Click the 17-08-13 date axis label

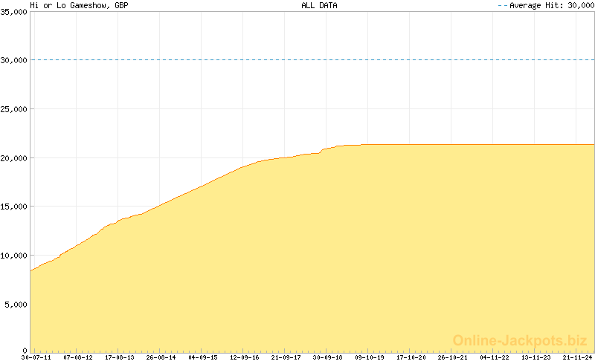click(120, 357)
